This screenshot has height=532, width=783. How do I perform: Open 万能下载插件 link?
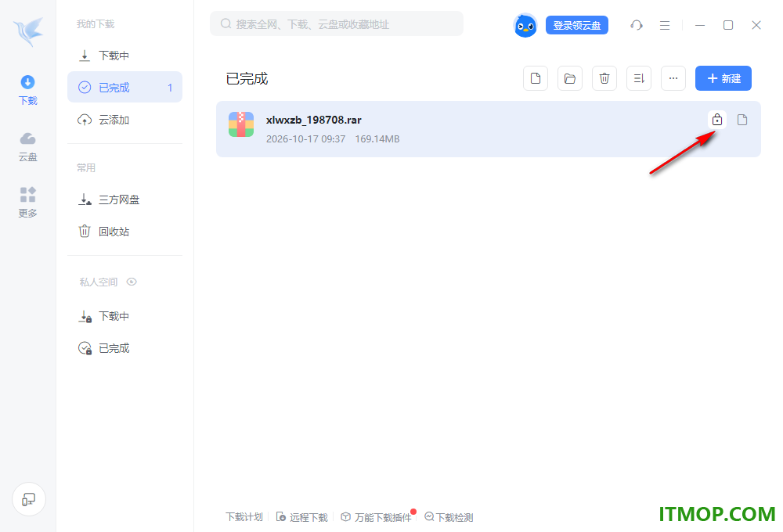click(377, 517)
